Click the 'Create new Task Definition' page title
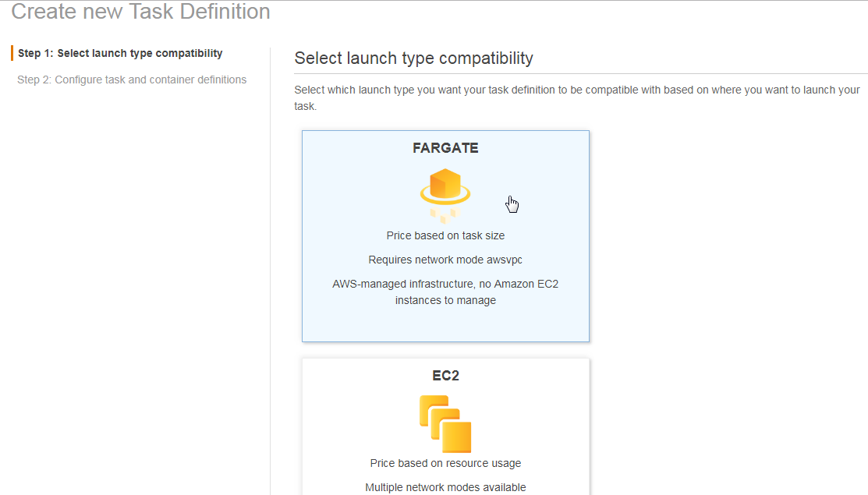This screenshot has height=495, width=868. 140,12
